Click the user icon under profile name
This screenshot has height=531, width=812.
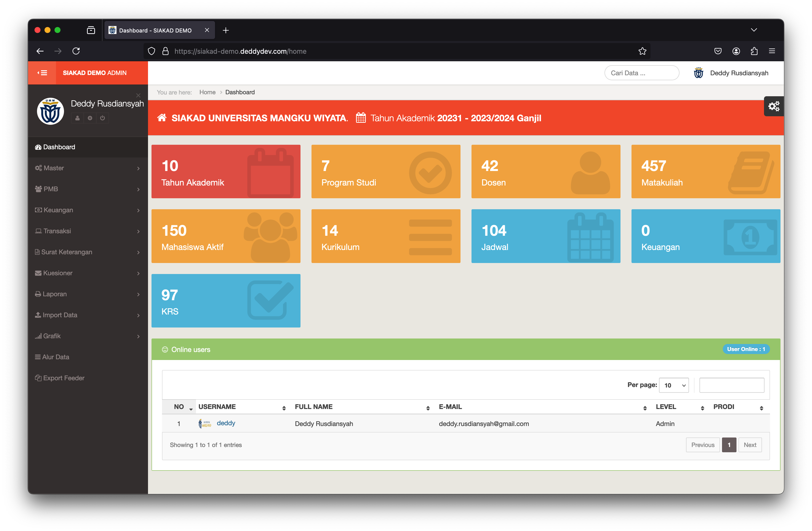[77, 118]
